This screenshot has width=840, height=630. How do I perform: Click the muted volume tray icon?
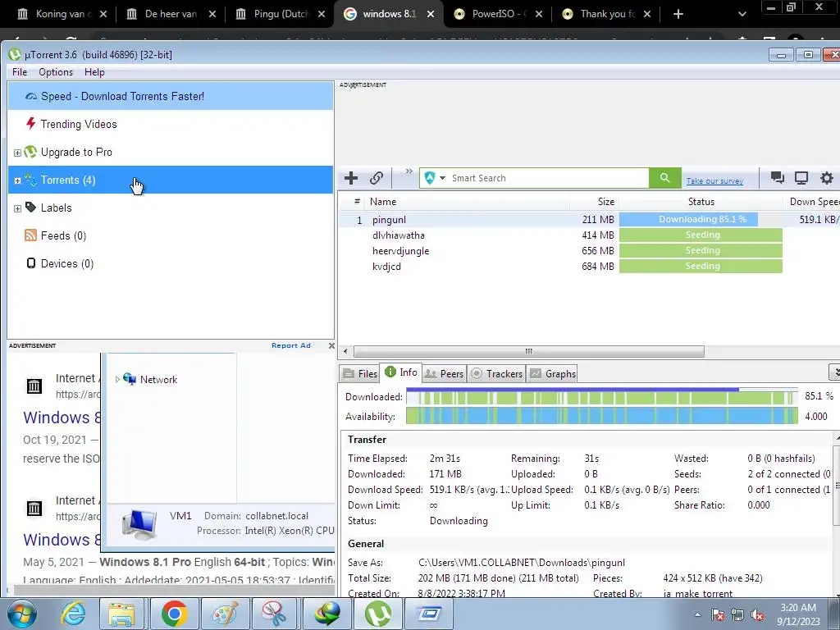(757, 614)
